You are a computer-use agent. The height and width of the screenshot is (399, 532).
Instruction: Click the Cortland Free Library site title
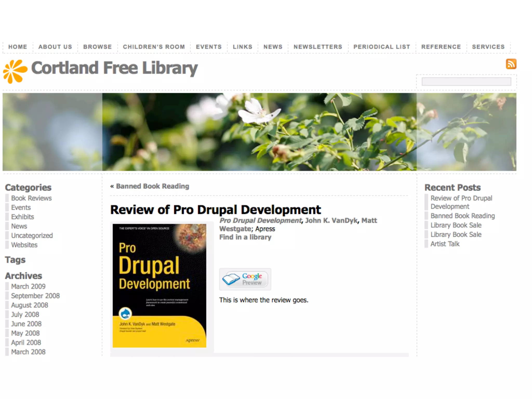[x=114, y=68]
